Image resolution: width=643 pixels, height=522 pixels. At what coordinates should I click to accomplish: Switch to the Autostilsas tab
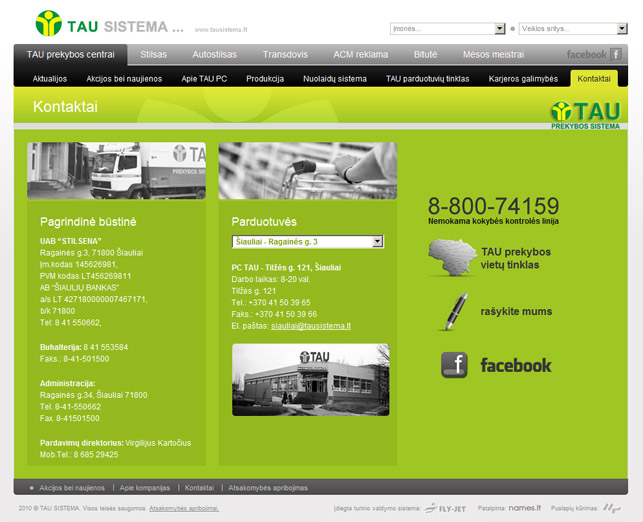tap(214, 55)
